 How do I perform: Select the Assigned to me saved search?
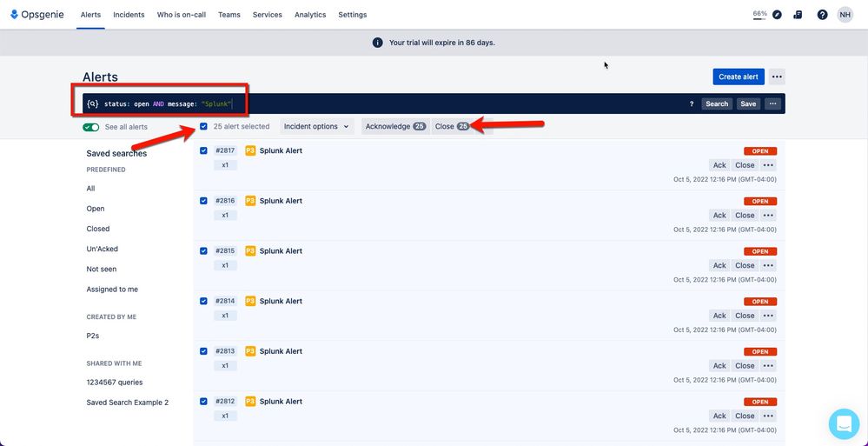[x=112, y=290]
